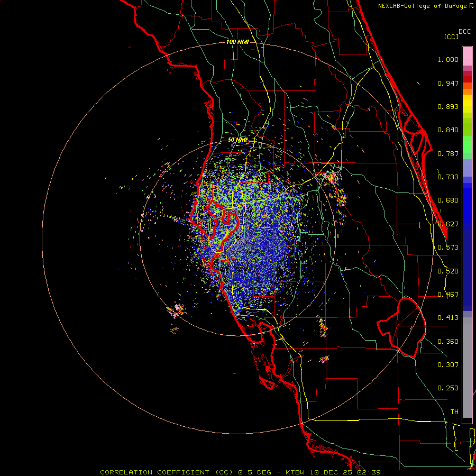476x476 pixels.
Task: Select the 0.733 scale value
Action: pyautogui.click(x=448, y=177)
